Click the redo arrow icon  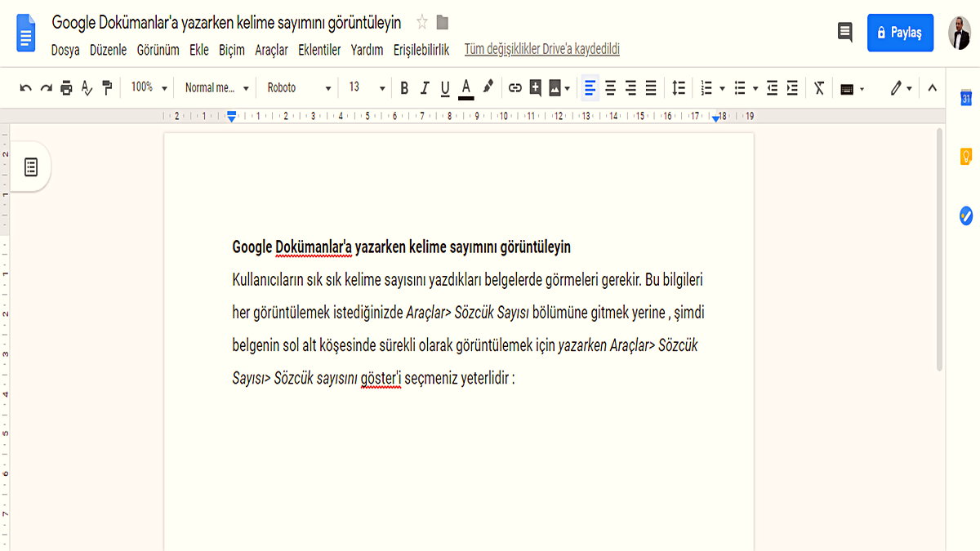(47, 88)
